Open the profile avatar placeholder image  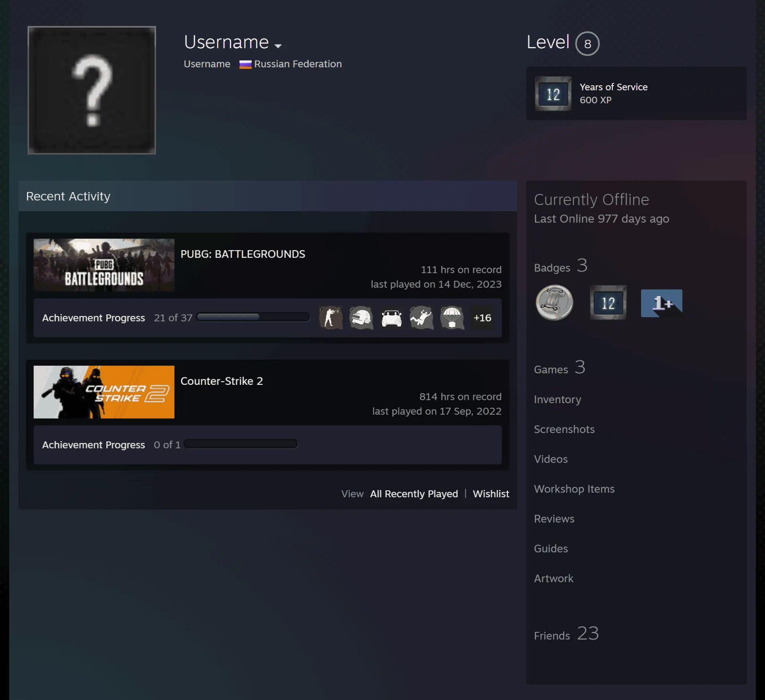pyautogui.click(x=92, y=90)
